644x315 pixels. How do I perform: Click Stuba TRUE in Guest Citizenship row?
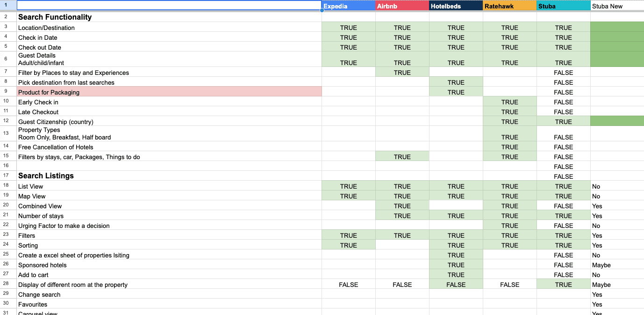click(564, 121)
